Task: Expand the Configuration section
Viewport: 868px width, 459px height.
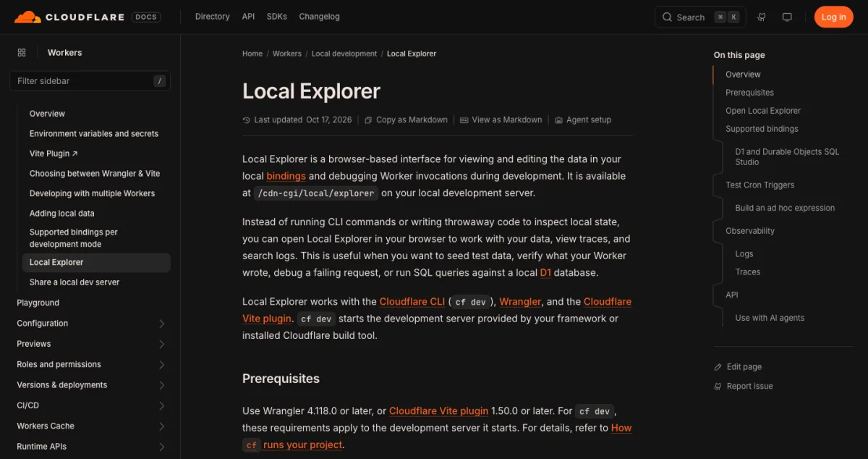Action: pos(161,324)
